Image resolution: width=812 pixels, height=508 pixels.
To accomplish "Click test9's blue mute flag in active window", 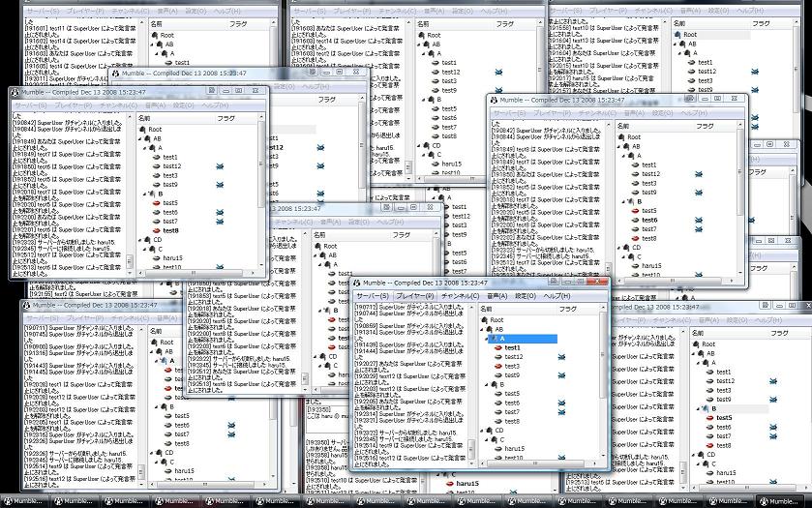I will 561,374.
